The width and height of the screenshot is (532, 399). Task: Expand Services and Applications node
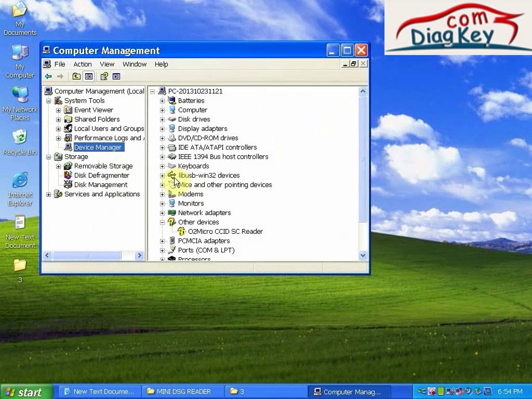pos(49,195)
